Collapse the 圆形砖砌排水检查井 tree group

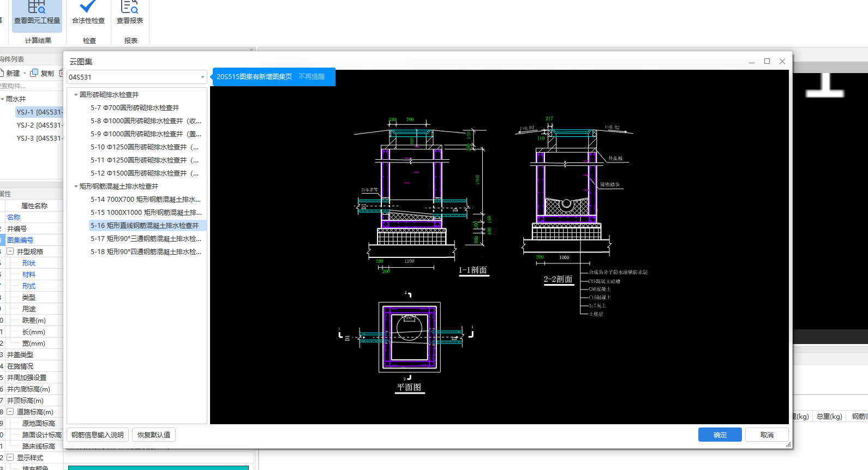tap(76, 94)
